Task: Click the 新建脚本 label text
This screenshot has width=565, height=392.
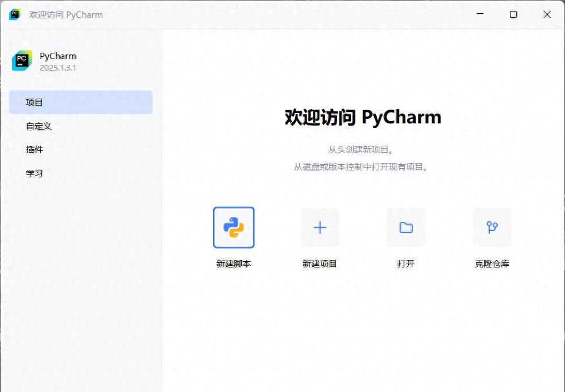Action: coord(234,263)
